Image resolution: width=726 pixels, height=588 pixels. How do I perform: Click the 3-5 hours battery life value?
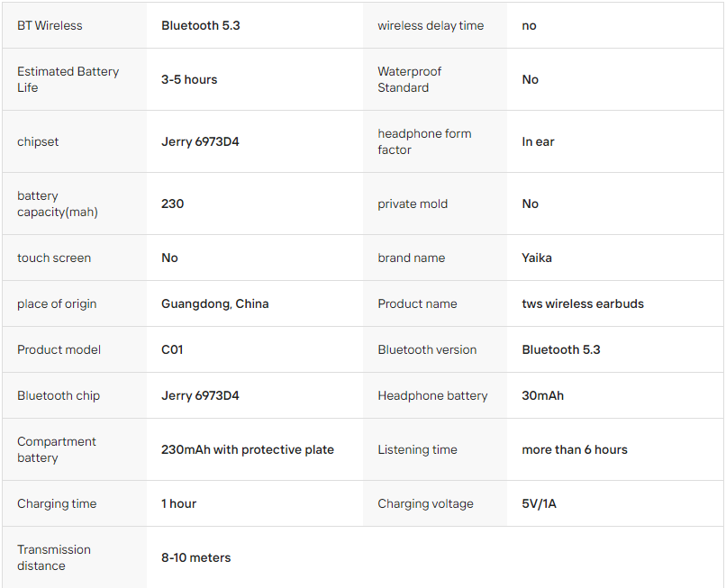click(189, 79)
